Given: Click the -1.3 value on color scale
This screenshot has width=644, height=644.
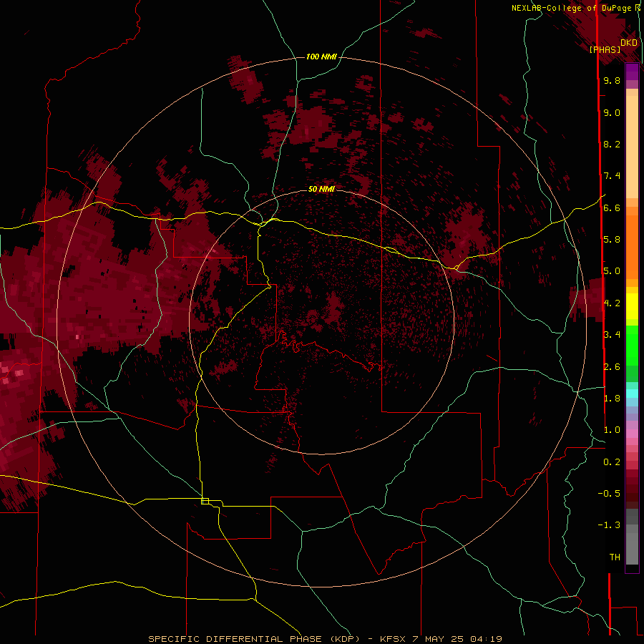Looking at the screenshot, I should point(609,525).
